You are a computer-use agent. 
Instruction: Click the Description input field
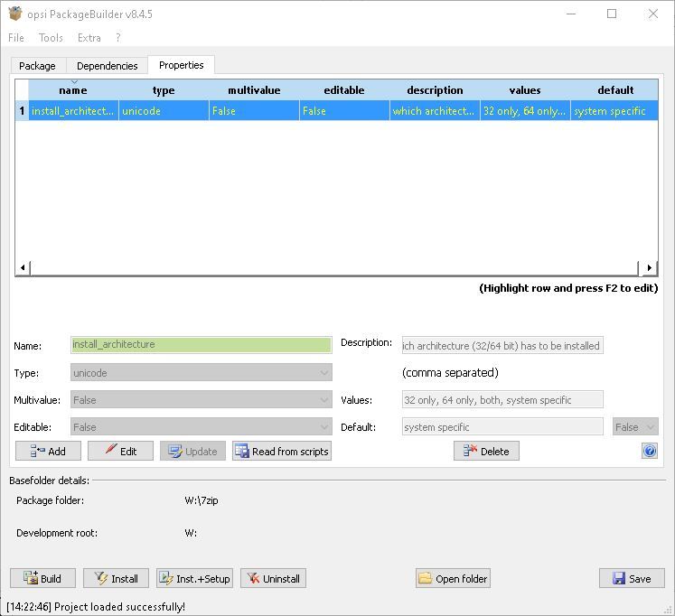[502, 345]
